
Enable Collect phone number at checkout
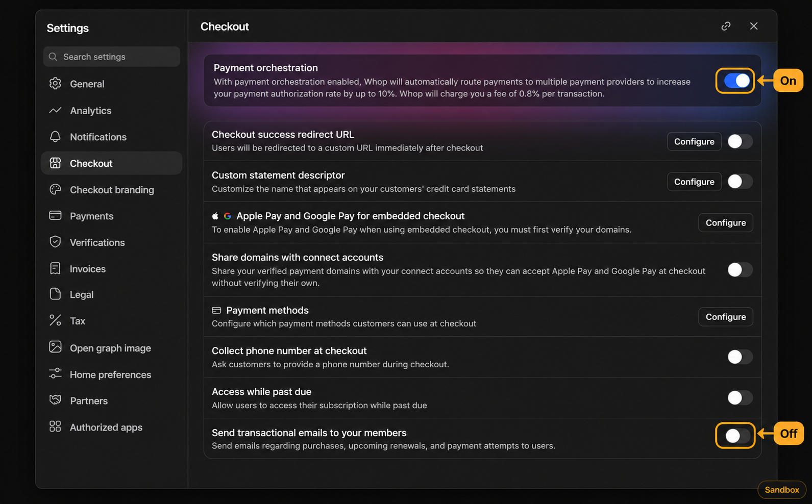click(x=740, y=357)
